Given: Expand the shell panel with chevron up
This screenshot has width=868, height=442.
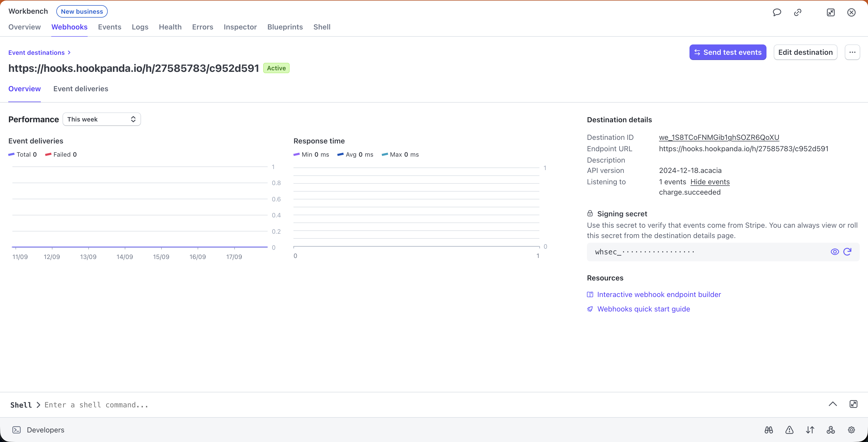Looking at the screenshot, I should click(x=833, y=404).
